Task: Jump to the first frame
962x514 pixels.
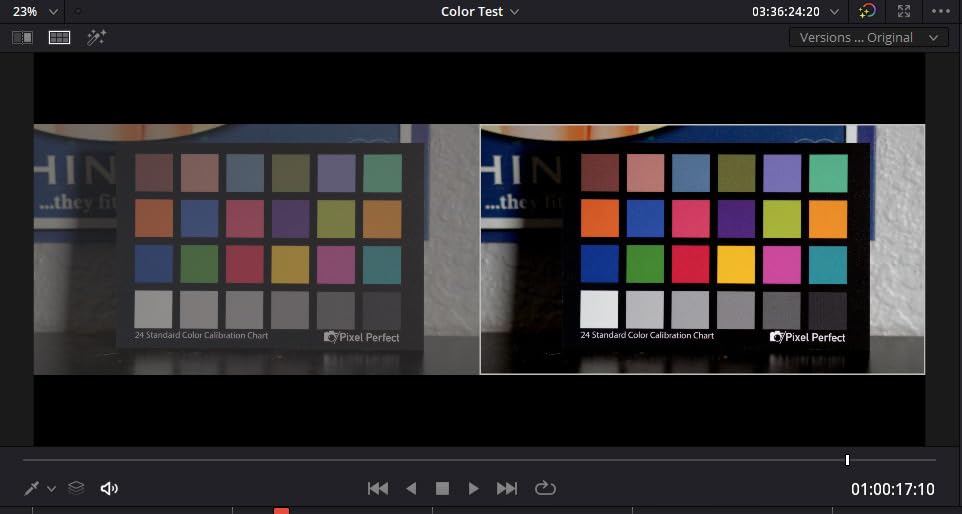Action: pyautogui.click(x=377, y=488)
